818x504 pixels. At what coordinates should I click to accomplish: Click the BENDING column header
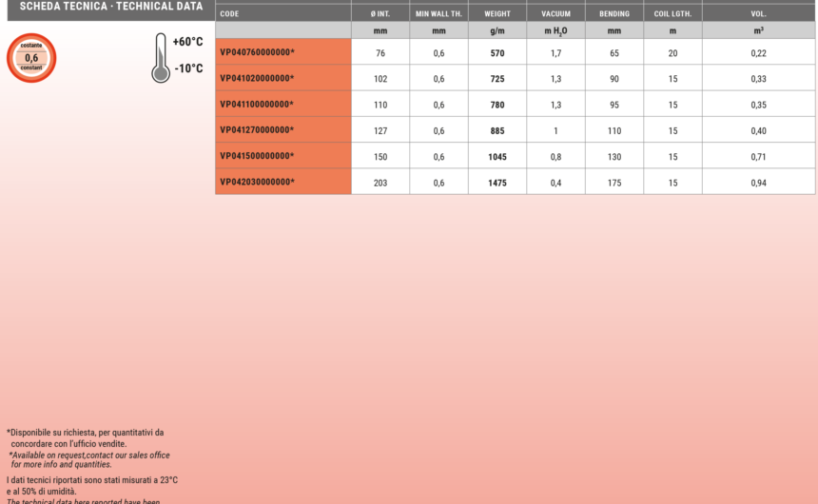click(x=613, y=14)
